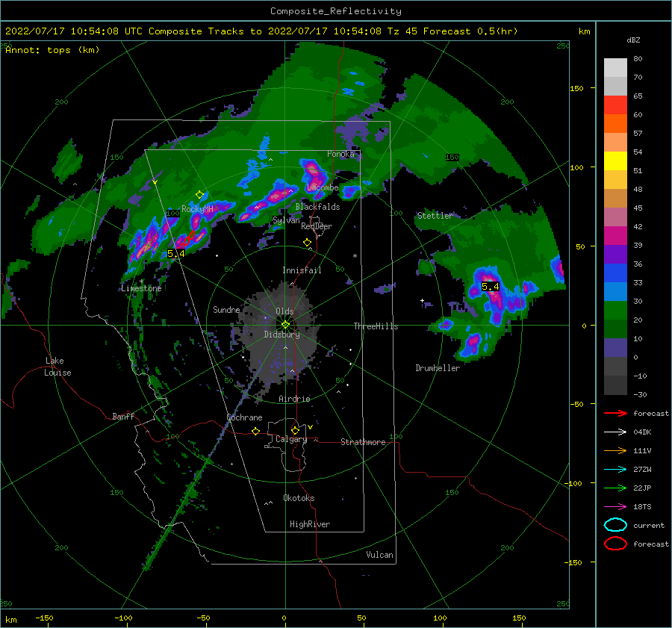Click the red forecast storm outline near RockyMH
The image size is (672, 628).
point(187,239)
